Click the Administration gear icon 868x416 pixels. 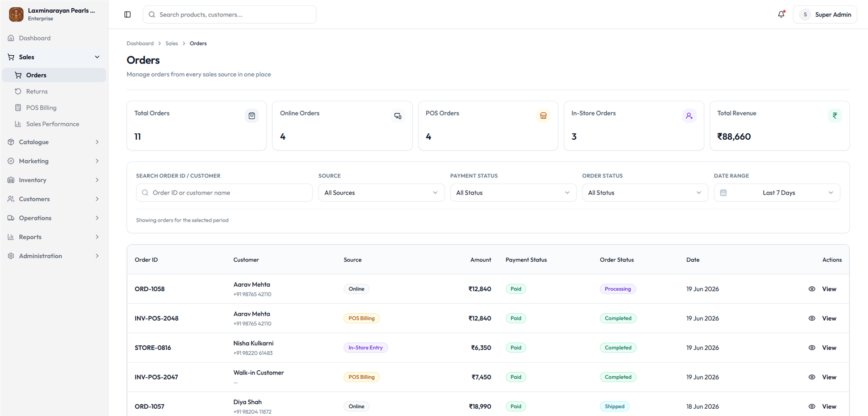point(11,256)
